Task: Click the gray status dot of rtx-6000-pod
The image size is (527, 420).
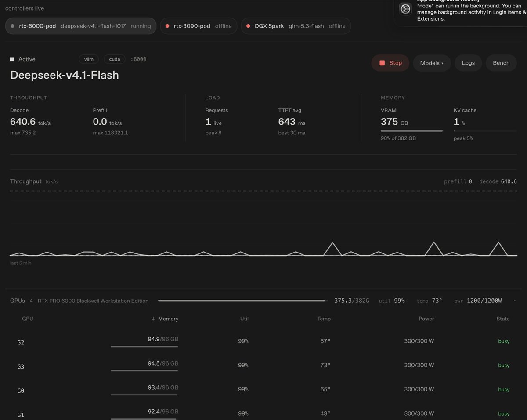Action: 13,26
